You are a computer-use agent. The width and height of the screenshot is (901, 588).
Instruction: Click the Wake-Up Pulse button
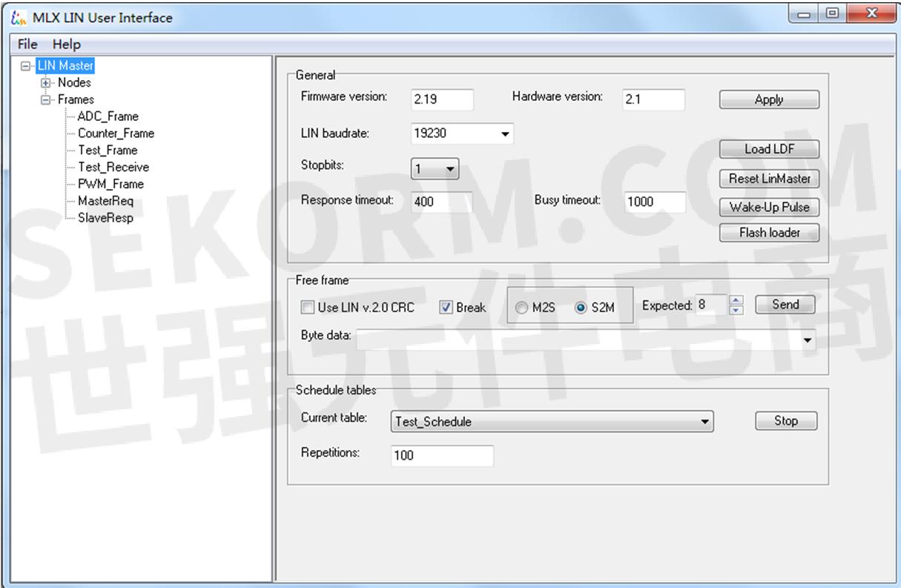click(769, 207)
